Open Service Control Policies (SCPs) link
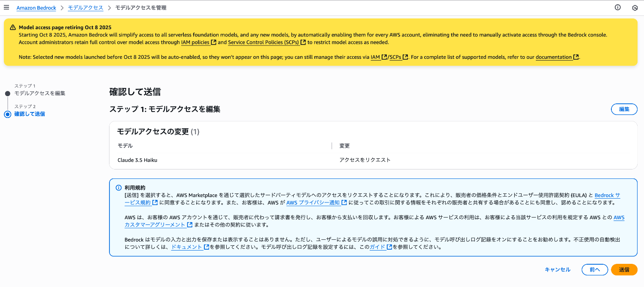The image size is (644, 287). point(267,42)
